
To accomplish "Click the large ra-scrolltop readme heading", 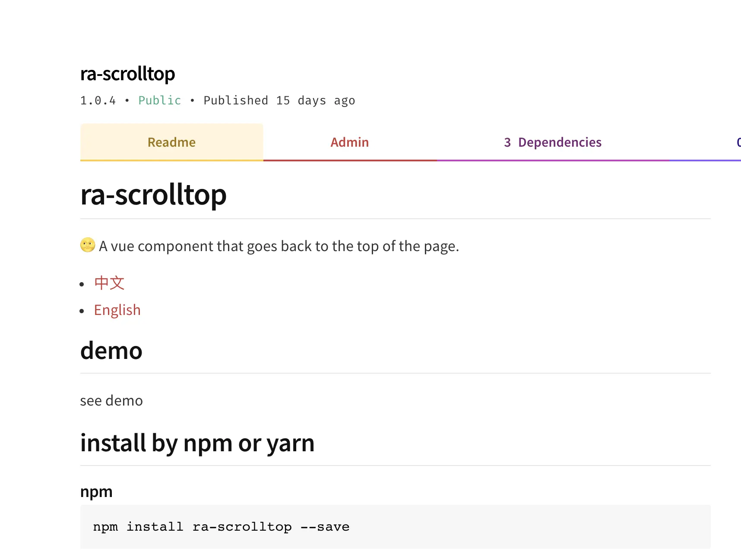I will [x=153, y=195].
